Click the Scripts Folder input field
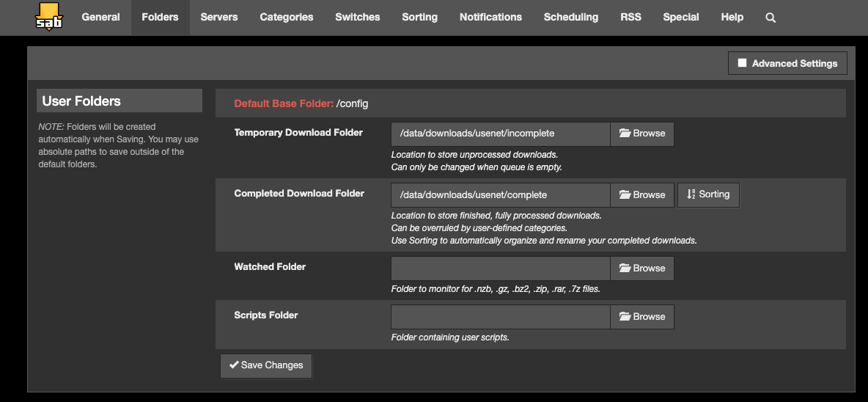Viewport: 868px width, 402px height. click(x=501, y=317)
